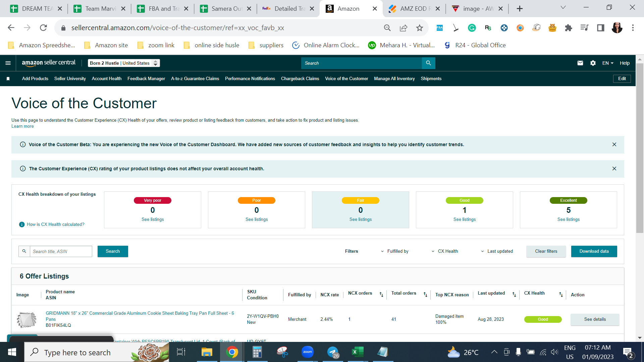The width and height of the screenshot is (644, 362).
Task: Click the Grammarly extension icon
Action: tap(472, 28)
